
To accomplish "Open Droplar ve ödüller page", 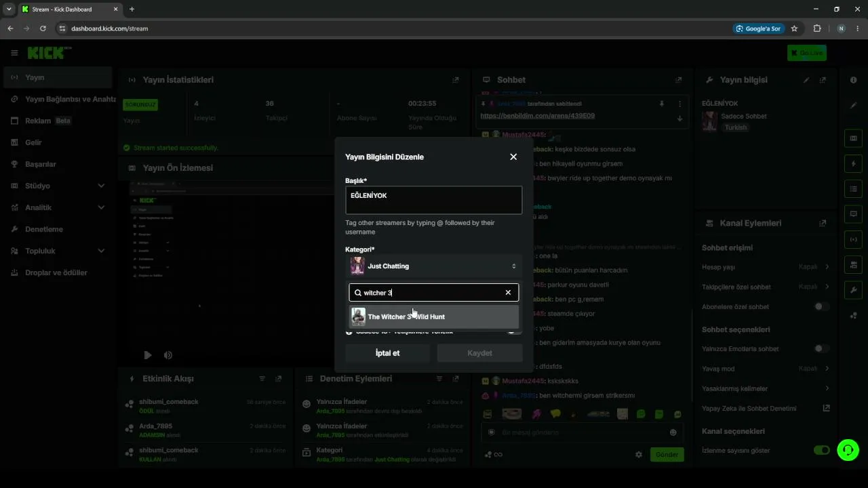I will [x=58, y=272].
